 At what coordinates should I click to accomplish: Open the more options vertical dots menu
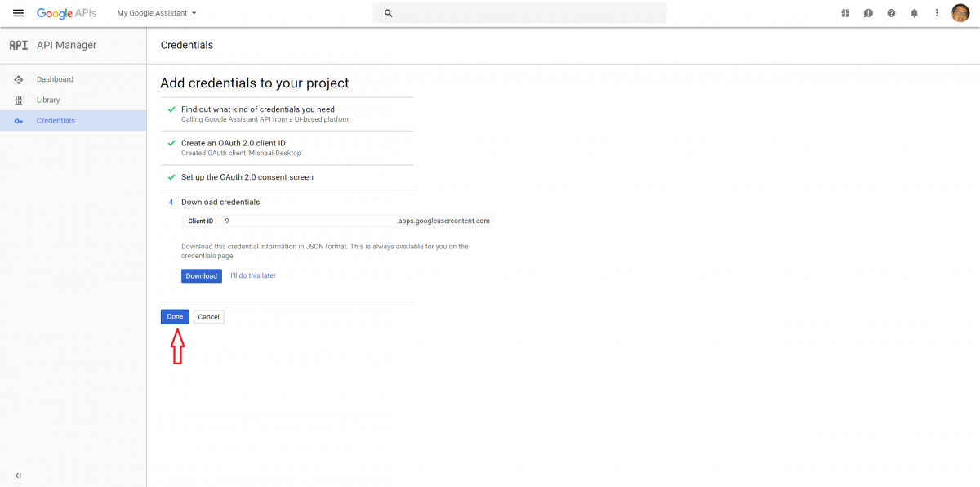coord(937,12)
